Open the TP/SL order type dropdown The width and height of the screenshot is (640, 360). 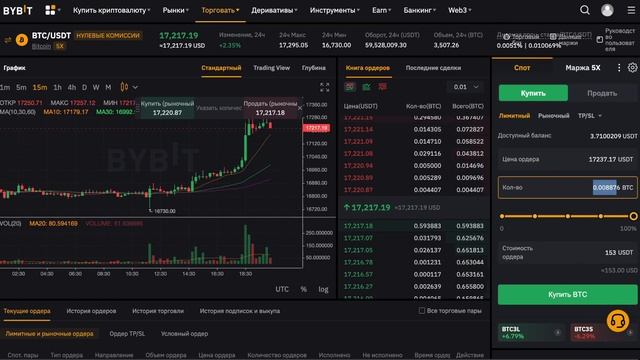(x=590, y=116)
